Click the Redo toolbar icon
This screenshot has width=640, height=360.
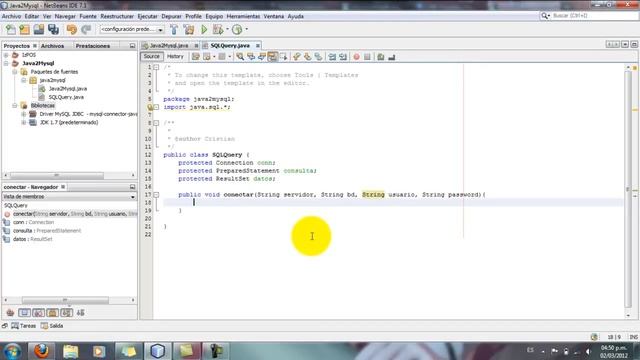pyautogui.click(x=86, y=29)
